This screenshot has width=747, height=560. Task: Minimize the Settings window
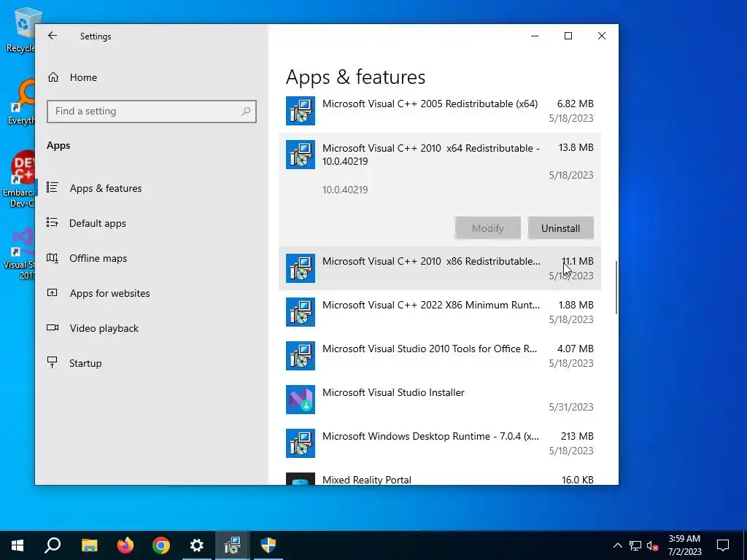click(535, 36)
